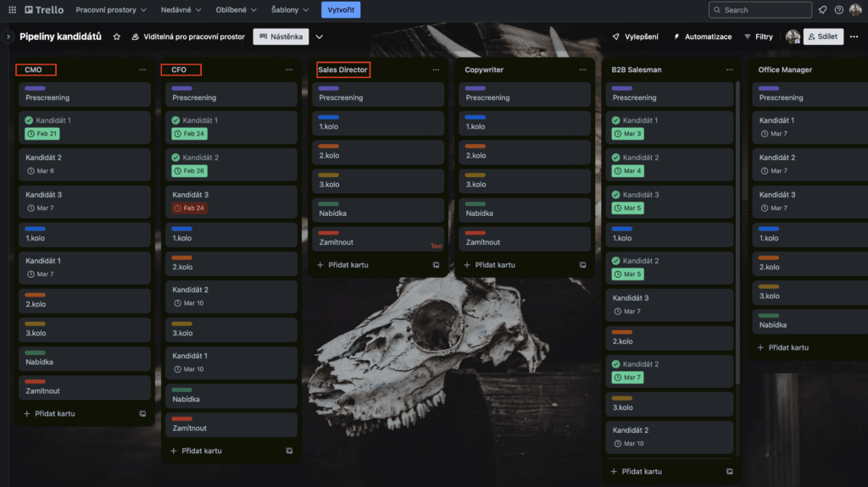
Task: Uncheck complete on Kandidát 3 in B2B Salesman
Action: click(615, 194)
